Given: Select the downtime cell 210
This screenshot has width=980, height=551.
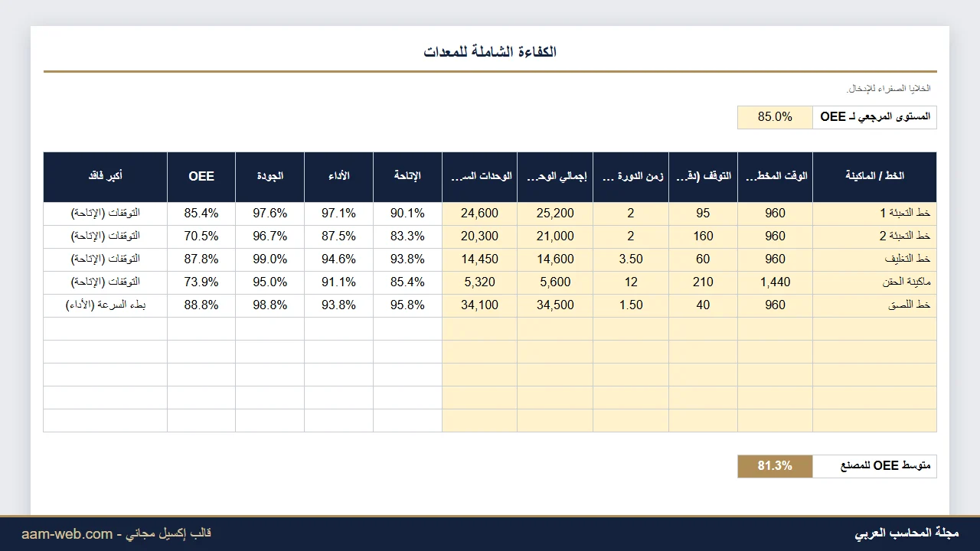Looking at the screenshot, I should pyautogui.click(x=703, y=282).
